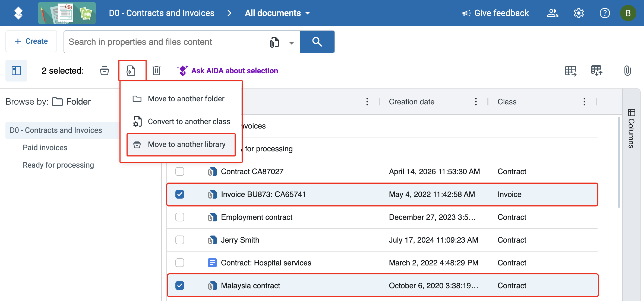Open the users management icon
Viewport: 644px width, 301px height.
pyautogui.click(x=553, y=13)
